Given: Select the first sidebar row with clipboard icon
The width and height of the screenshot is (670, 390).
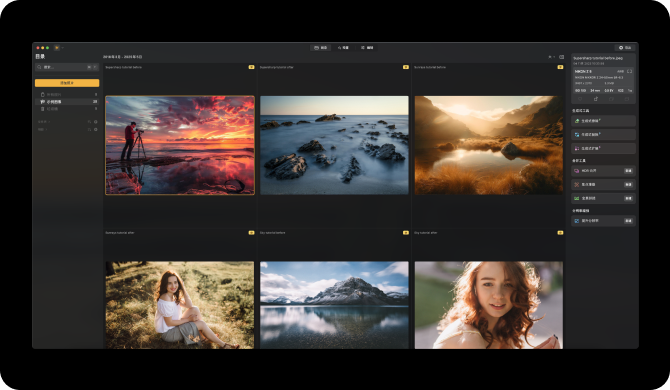Looking at the screenshot, I should [67, 94].
